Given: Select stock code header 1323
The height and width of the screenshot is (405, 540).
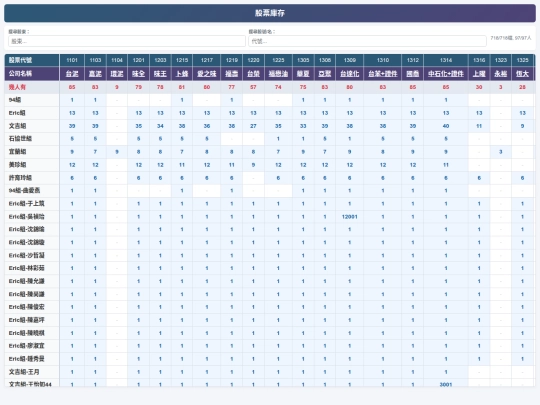Looking at the screenshot, I should pos(501,60).
